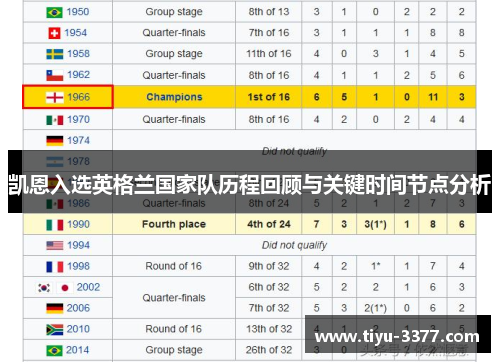This screenshot has width=500, height=362.
Task: Open the 1966 World Cup link
Action: coord(79,97)
